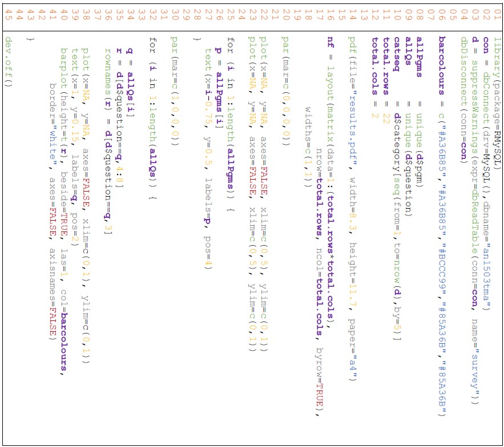Image resolution: width=504 pixels, height=447 pixels.
Task: Click line number 20 in the gutter
Action: (285, 13)
